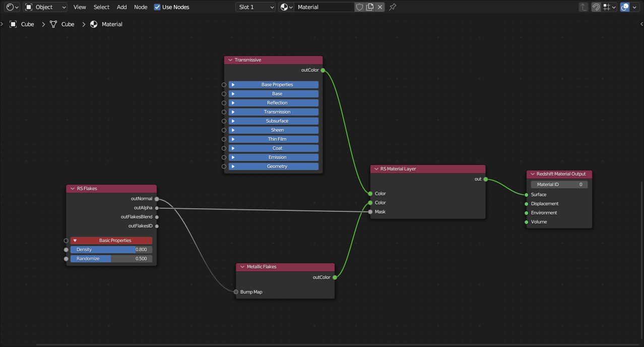This screenshot has height=347, width=644.
Task: Collapse the Basic Properties panel
Action: click(111, 241)
